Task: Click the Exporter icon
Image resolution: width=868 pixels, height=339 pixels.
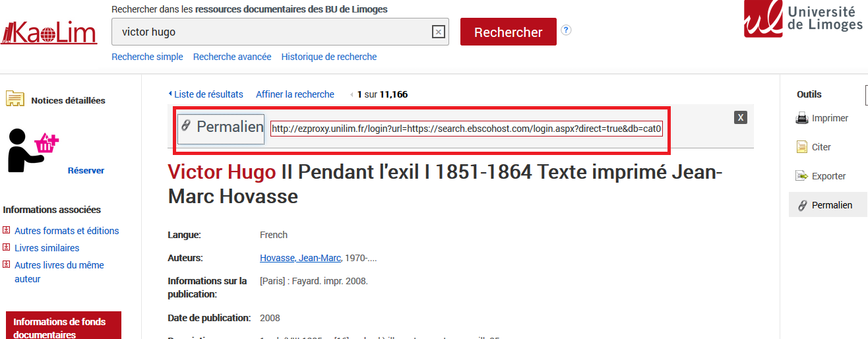Action: coord(802,176)
